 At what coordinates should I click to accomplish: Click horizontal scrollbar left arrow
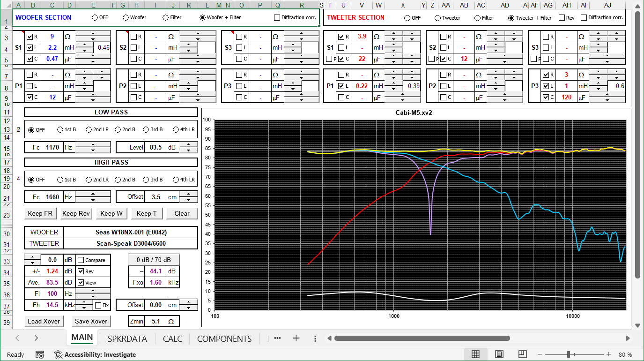tap(329, 338)
